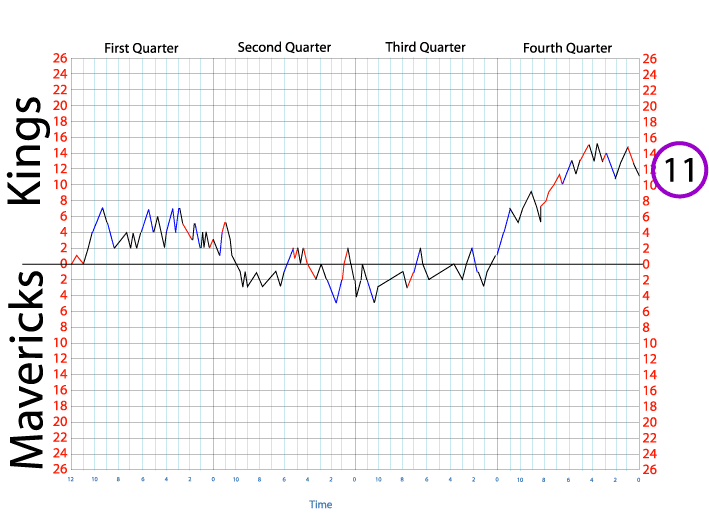Select the Second Quarter heading
Viewport: 709px width, 520px height.
(x=284, y=48)
